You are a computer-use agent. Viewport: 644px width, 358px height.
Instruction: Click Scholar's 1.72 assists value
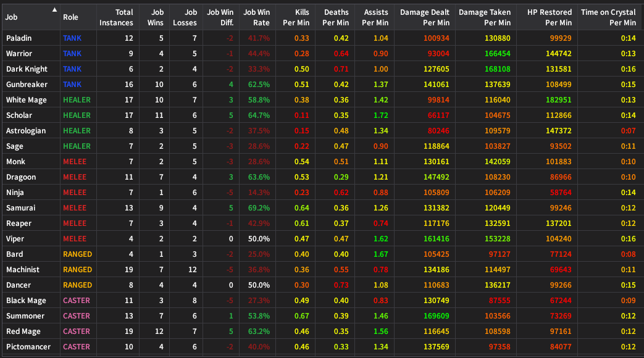click(x=381, y=115)
